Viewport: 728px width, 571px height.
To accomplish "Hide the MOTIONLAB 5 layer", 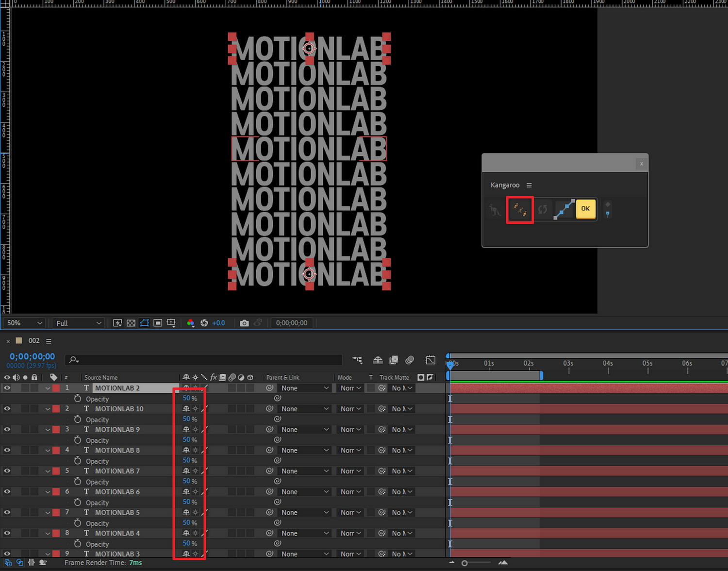I will coord(7,512).
